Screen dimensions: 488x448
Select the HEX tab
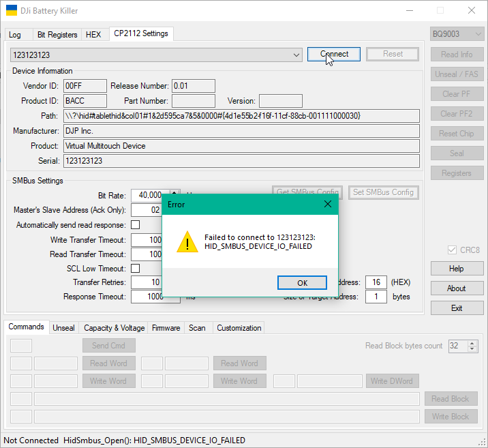[93, 35]
